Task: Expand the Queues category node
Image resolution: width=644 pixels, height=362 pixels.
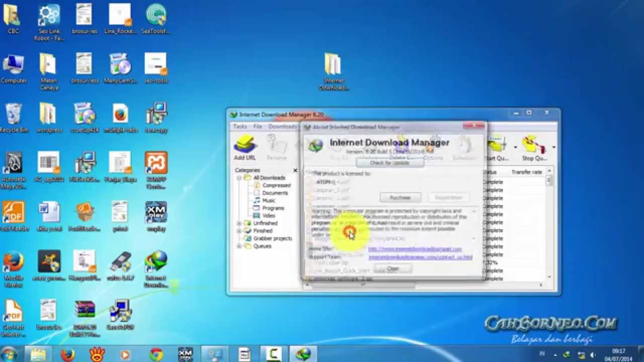Action: pos(239,246)
